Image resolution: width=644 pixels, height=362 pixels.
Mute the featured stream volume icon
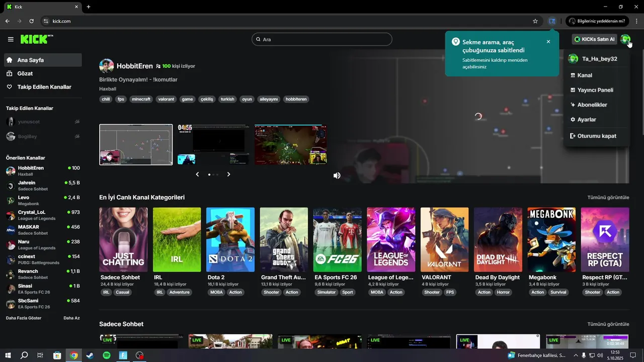[337, 175]
